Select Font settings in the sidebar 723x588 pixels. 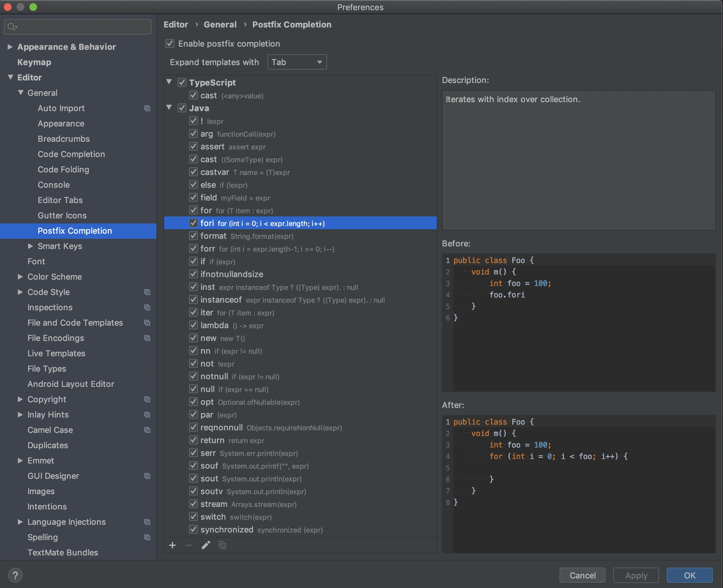pos(36,261)
